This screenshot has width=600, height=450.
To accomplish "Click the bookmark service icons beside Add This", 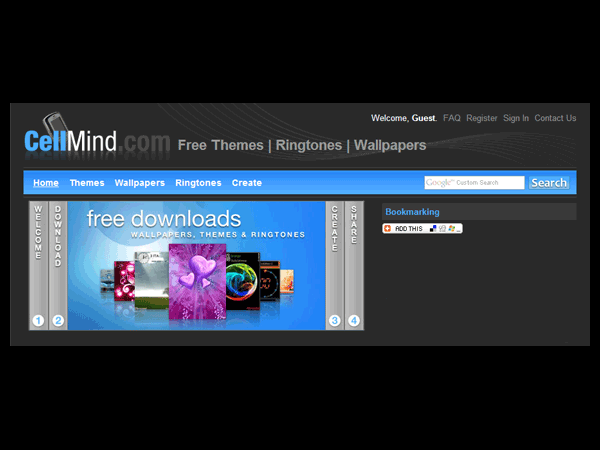I will pyautogui.click(x=445, y=229).
